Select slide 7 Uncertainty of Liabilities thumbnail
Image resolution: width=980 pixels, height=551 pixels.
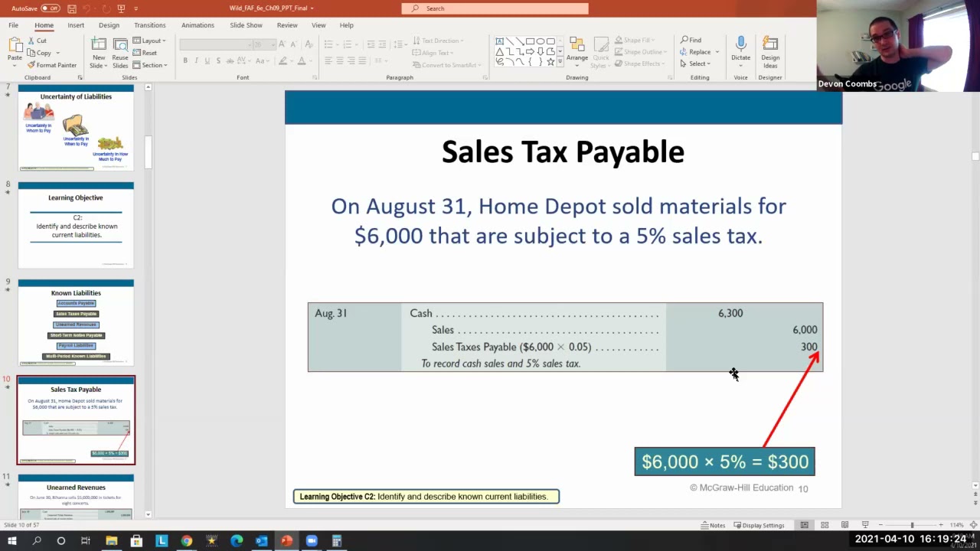click(x=76, y=128)
